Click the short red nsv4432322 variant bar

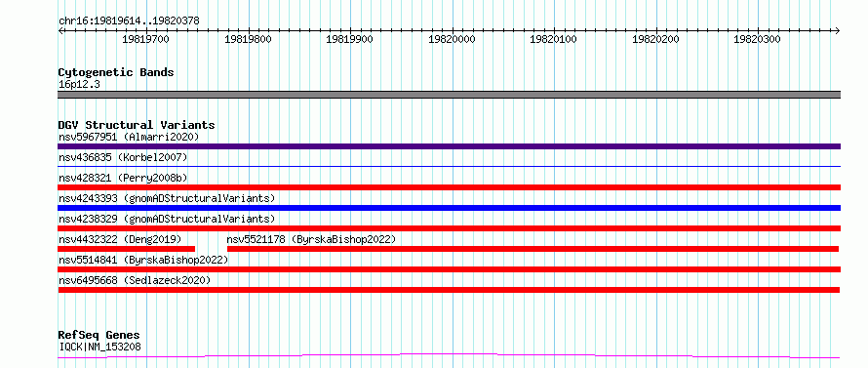tap(126, 249)
